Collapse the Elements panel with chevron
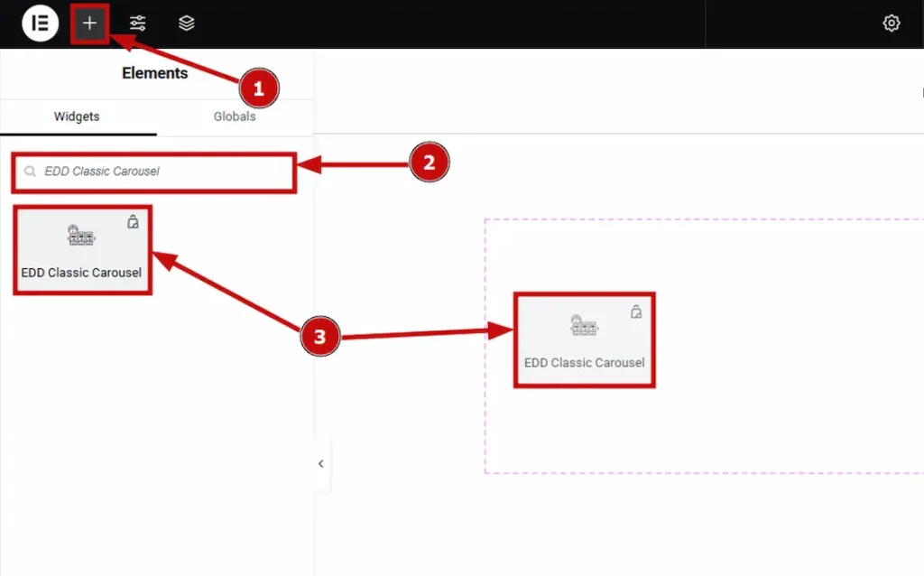This screenshot has width=924, height=576. [x=320, y=464]
